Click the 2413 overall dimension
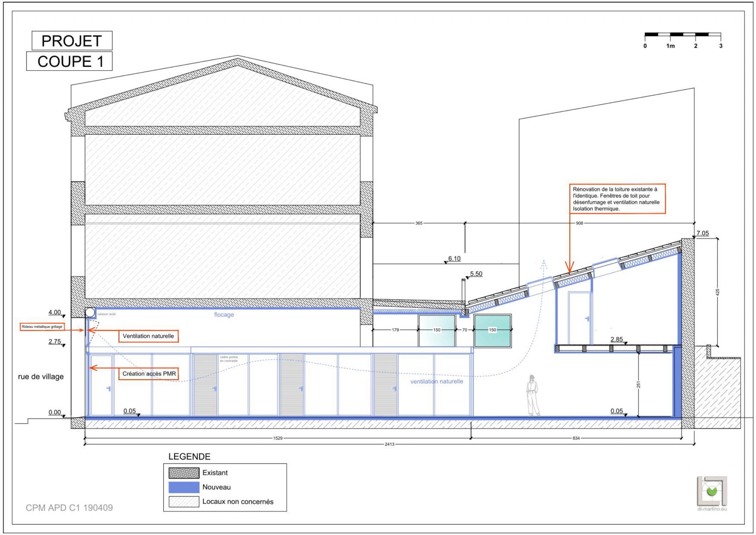 (389, 444)
